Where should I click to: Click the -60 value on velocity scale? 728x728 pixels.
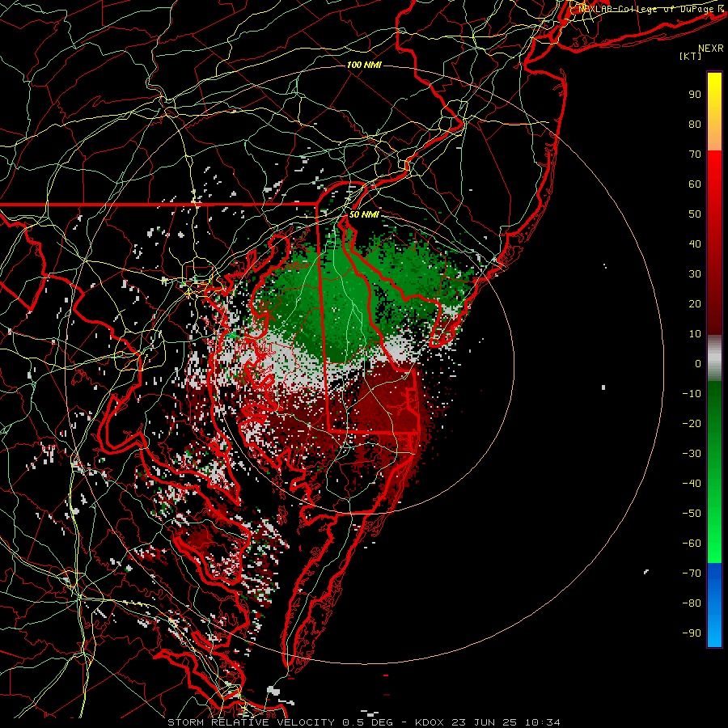coord(692,544)
